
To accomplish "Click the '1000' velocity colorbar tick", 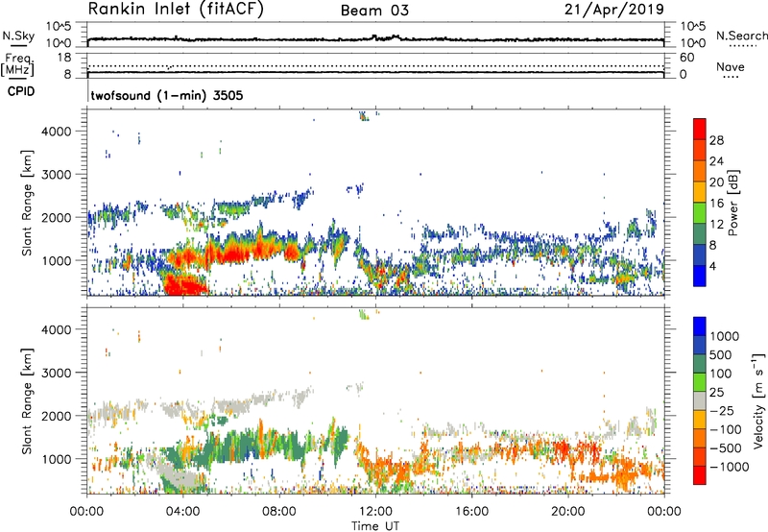I will (724, 336).
